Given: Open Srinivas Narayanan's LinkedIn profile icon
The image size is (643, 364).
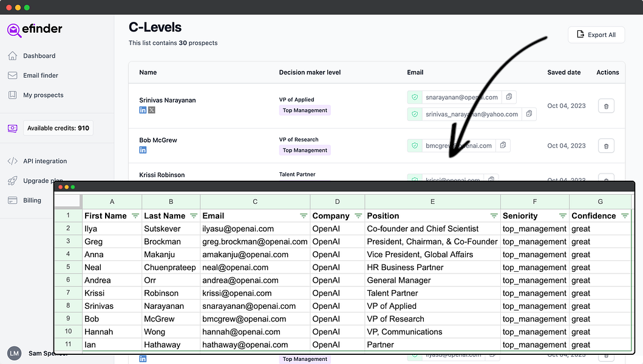Looking at the screenshot, I should [143, 110].
